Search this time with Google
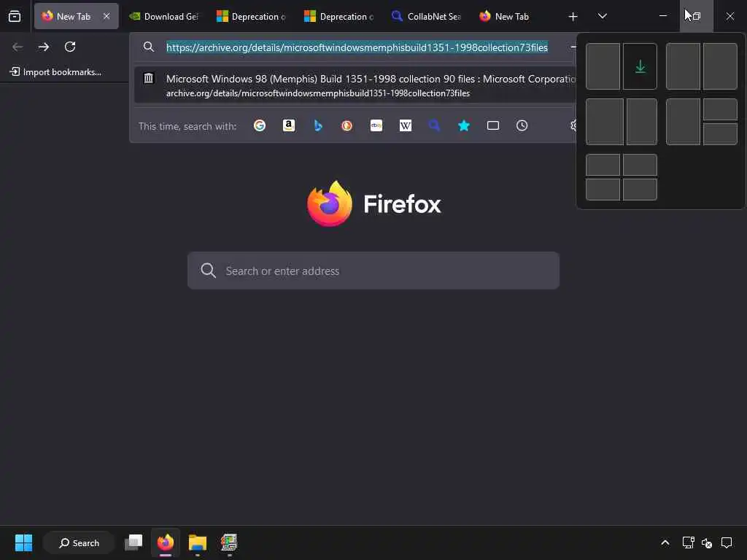This screenshot has width=747, height=560. click(260, 125)
